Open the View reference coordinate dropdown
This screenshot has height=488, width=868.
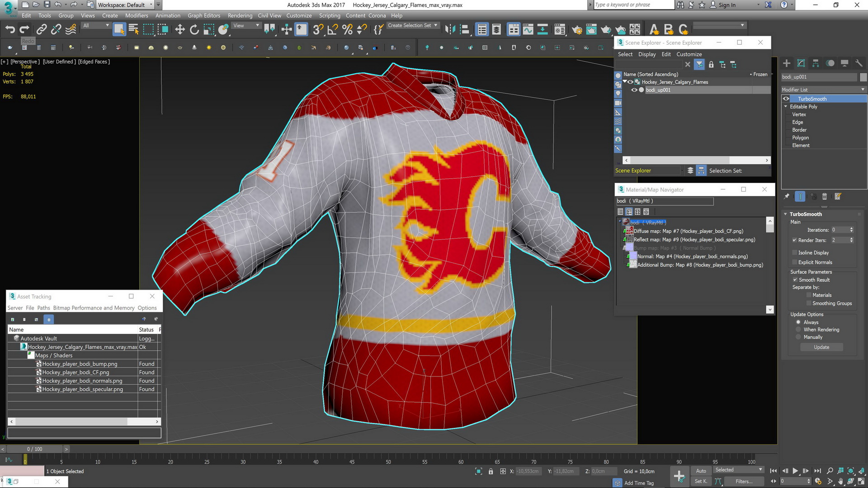246,26
